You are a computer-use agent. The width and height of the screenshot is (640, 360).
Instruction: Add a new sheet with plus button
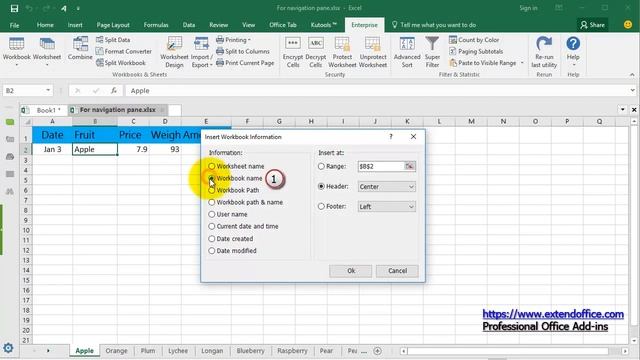tap(378, 351)
